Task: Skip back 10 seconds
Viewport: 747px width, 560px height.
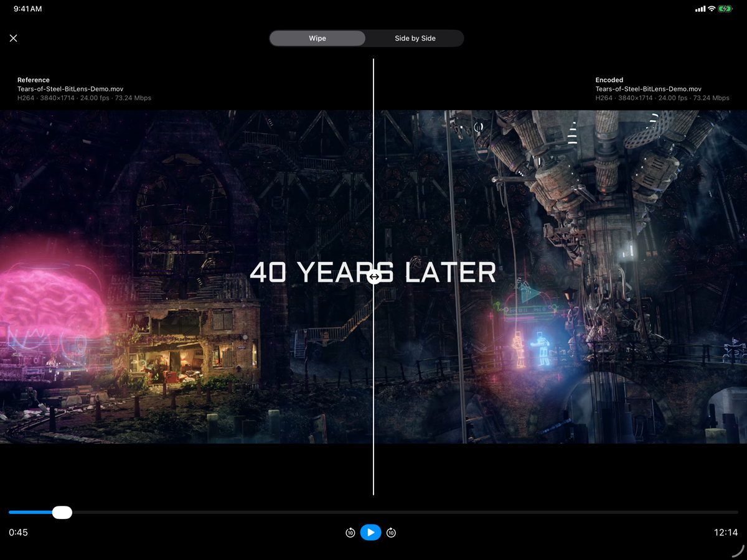Action: (x=350, y=533)
